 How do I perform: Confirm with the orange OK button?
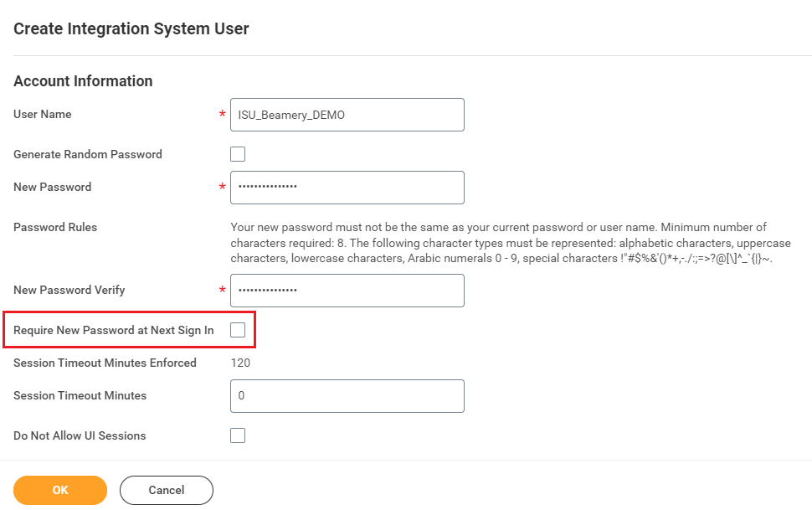point(60,490)
